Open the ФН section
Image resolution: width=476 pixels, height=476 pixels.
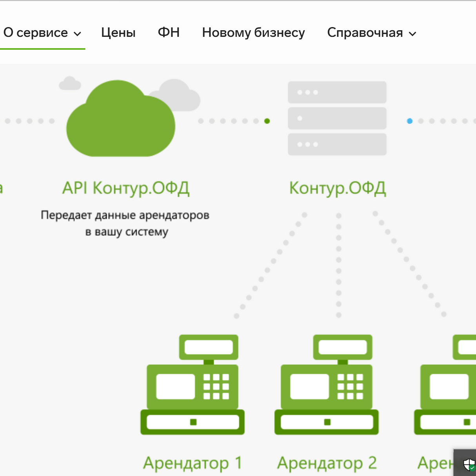(169, 33)
